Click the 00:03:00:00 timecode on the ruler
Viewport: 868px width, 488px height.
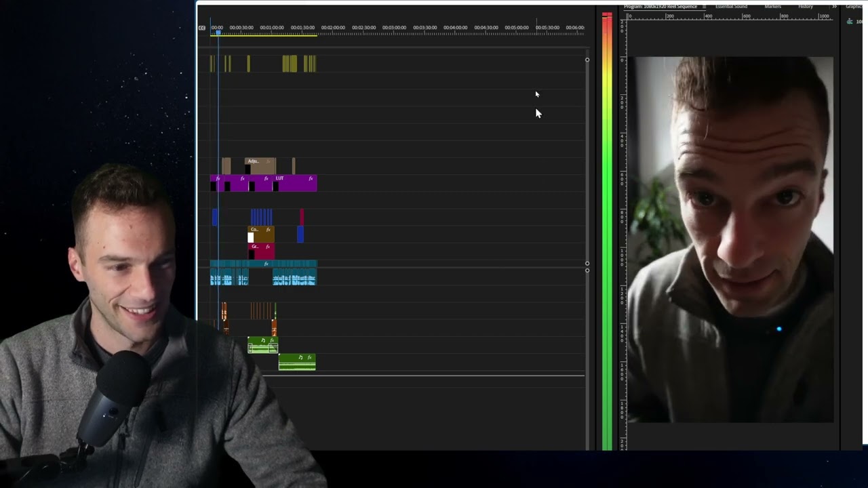coord(394,28)
